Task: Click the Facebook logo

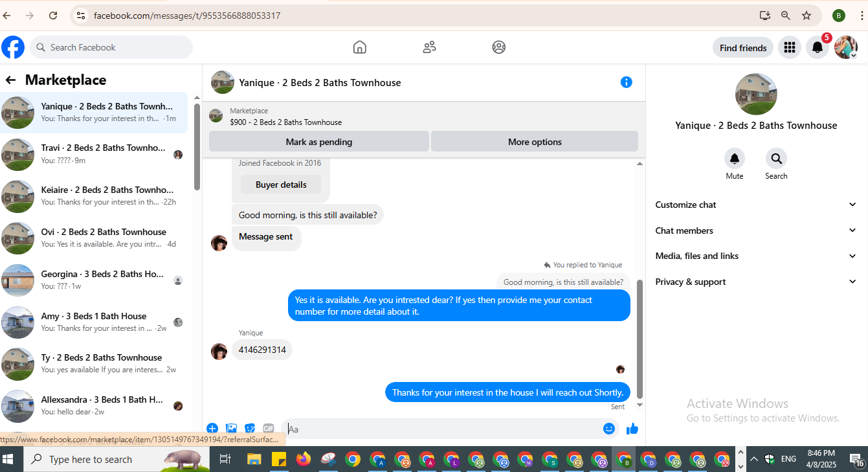Action: [13, 47]
